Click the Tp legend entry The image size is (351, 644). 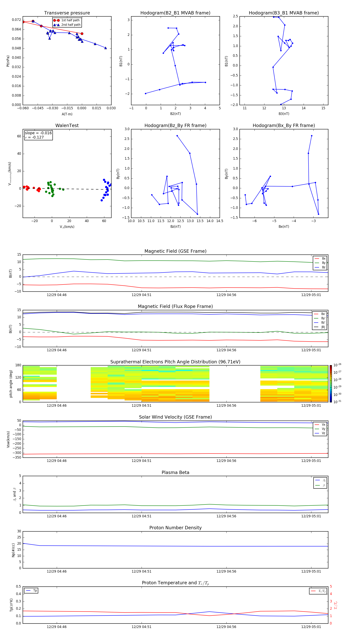31,591
